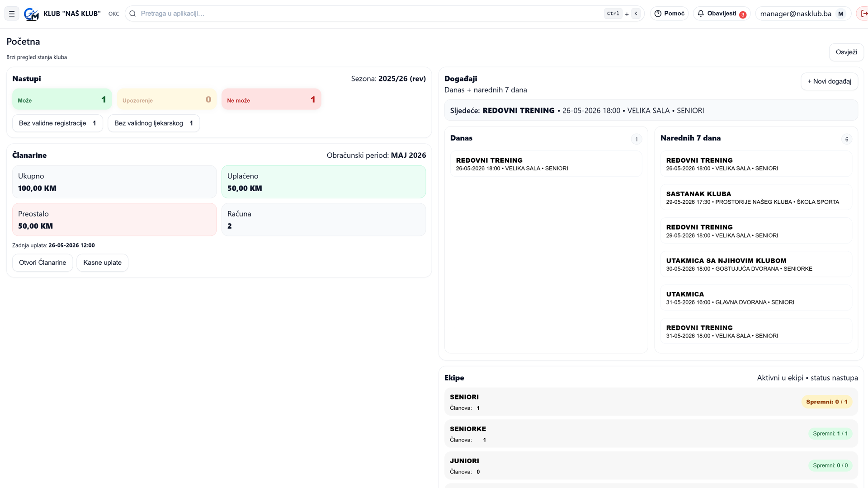This screenshot has height=488, width=868.
Task: Open UTAKMICA event at GLAVNA DVORANA
Action: point(756,298)
